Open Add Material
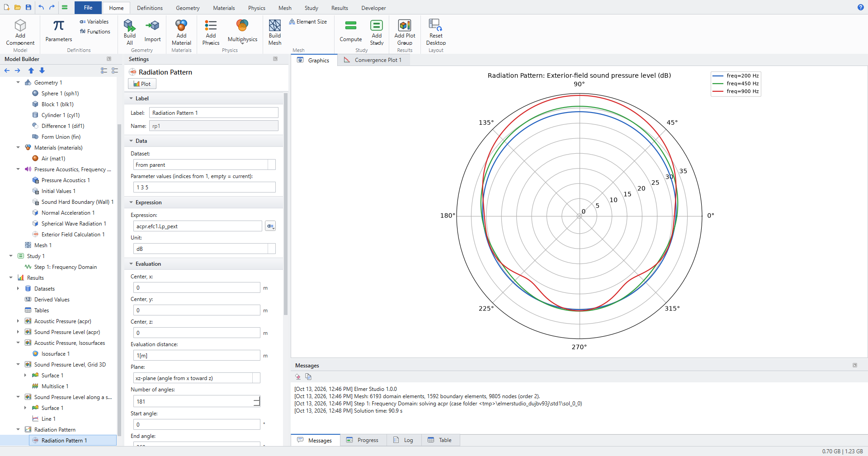 (181, 32)
